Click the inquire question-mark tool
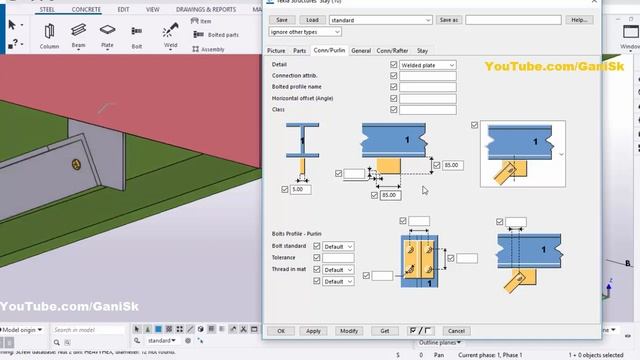640x360 pixels. coord(13,43)
